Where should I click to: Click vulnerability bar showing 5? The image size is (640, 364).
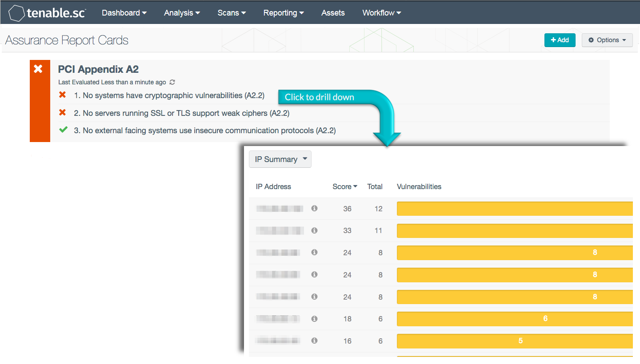coord(515,341)
